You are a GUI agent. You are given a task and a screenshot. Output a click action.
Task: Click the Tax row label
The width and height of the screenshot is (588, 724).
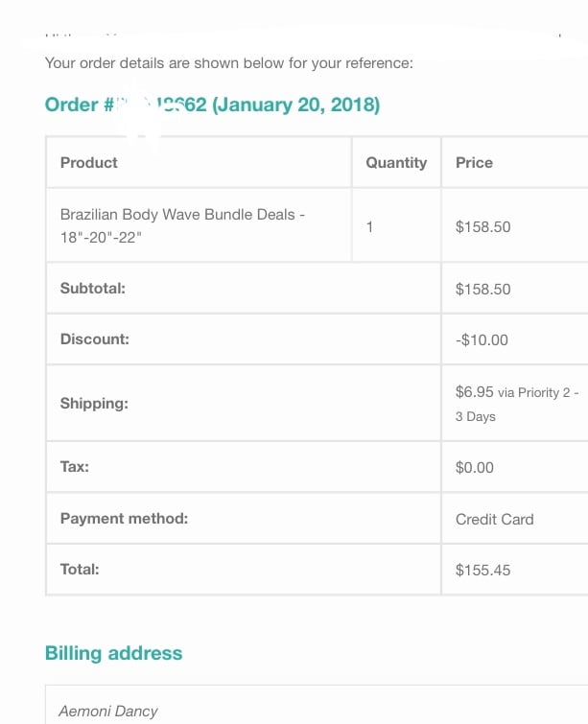tap(75, 467)
